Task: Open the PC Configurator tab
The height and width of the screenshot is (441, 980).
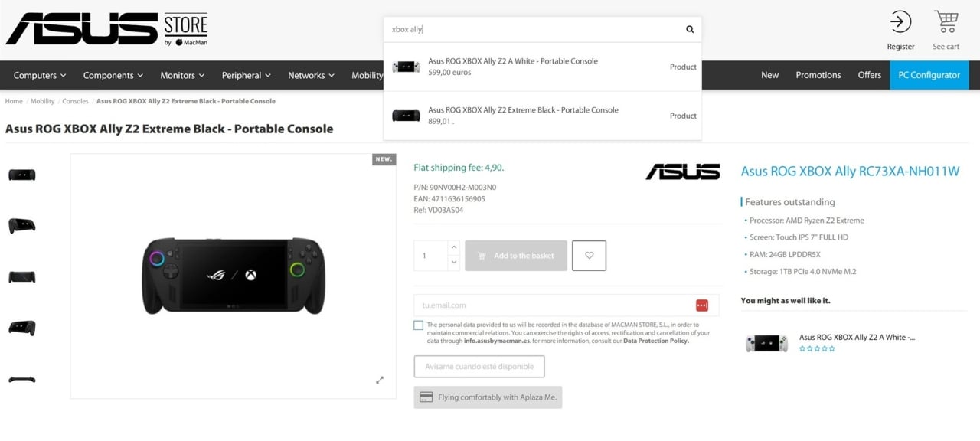Action: [x=929, y=75]
